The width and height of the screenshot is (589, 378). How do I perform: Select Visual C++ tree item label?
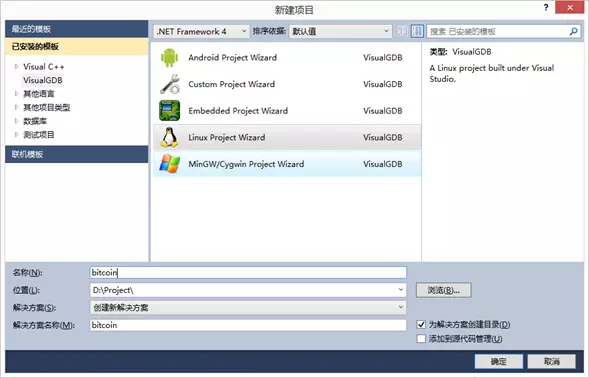[44, 67]
